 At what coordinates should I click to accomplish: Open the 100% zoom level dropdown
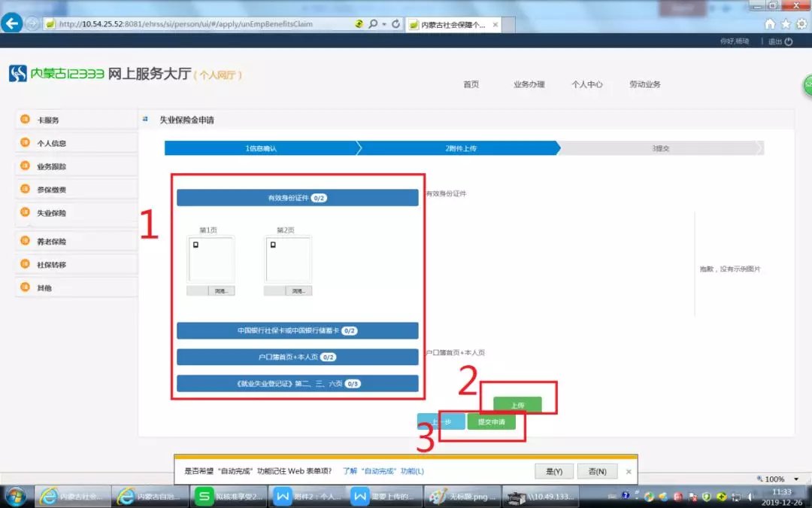(x=796, y=479)
